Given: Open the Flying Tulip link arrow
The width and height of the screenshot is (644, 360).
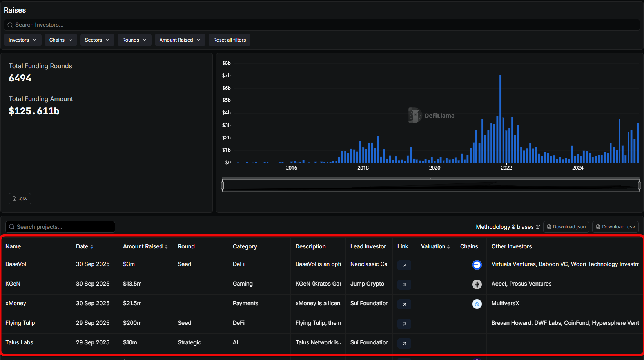Looking at the screenshot, I should tap(404, 324).
